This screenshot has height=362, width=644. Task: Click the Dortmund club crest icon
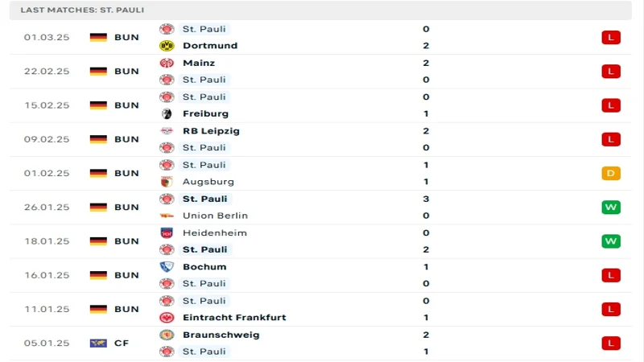tap(167, 46)
